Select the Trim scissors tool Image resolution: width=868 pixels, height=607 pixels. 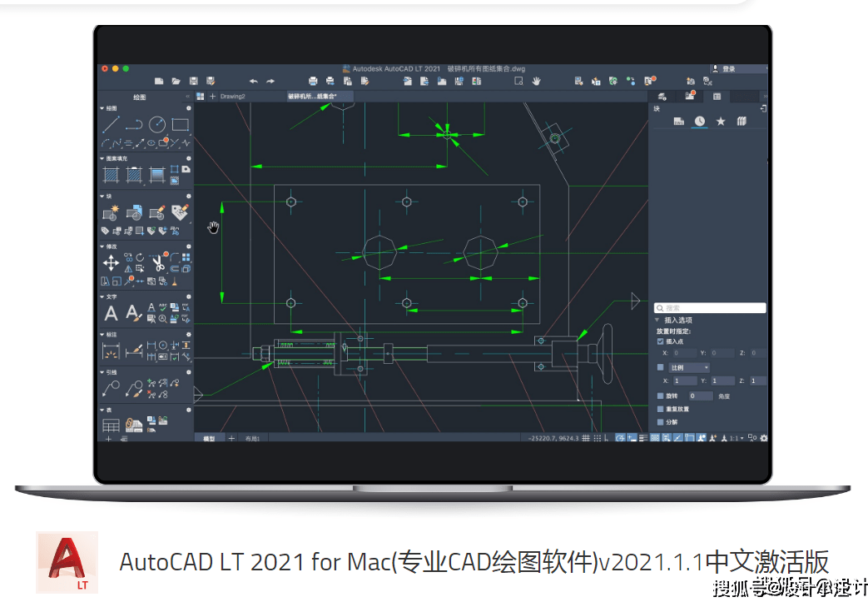coord(159,262)
